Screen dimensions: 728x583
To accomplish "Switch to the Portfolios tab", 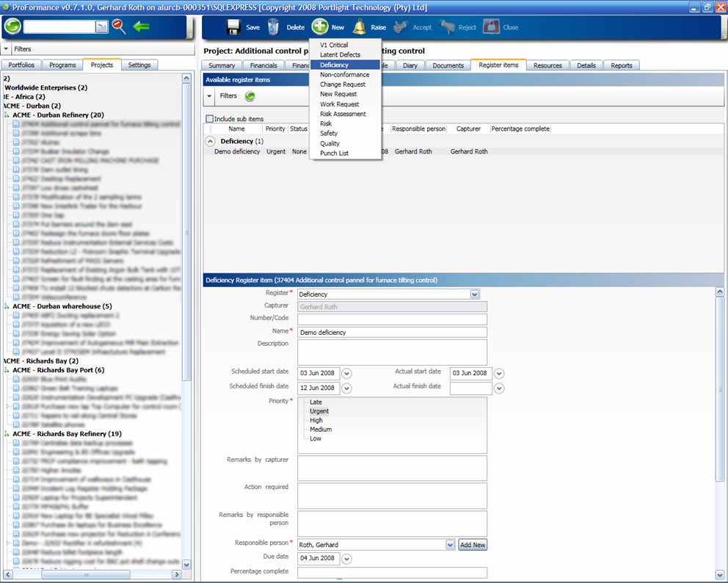I will (x=21, y=65).
